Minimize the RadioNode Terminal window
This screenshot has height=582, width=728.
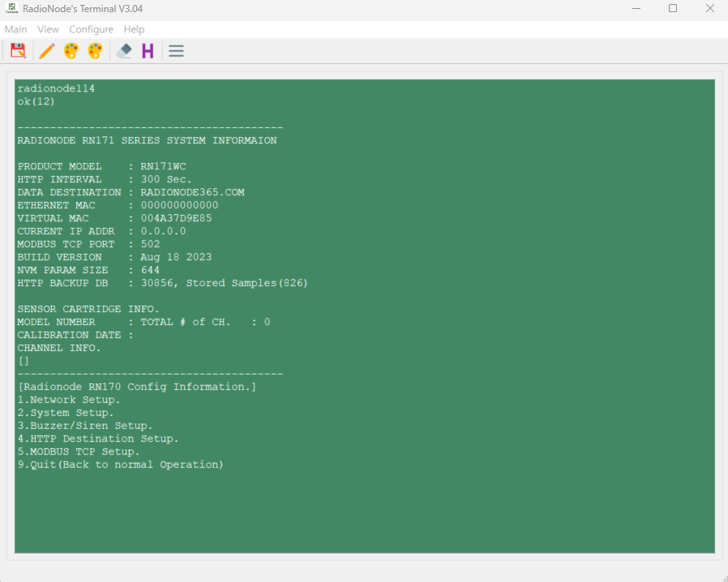[636, 8]
